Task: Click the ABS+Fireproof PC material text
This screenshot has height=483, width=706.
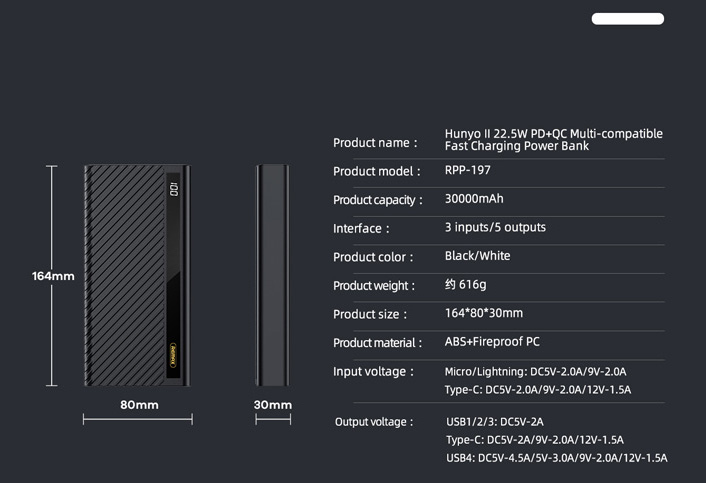Action: pyautogui.click(x=492, y=342)
